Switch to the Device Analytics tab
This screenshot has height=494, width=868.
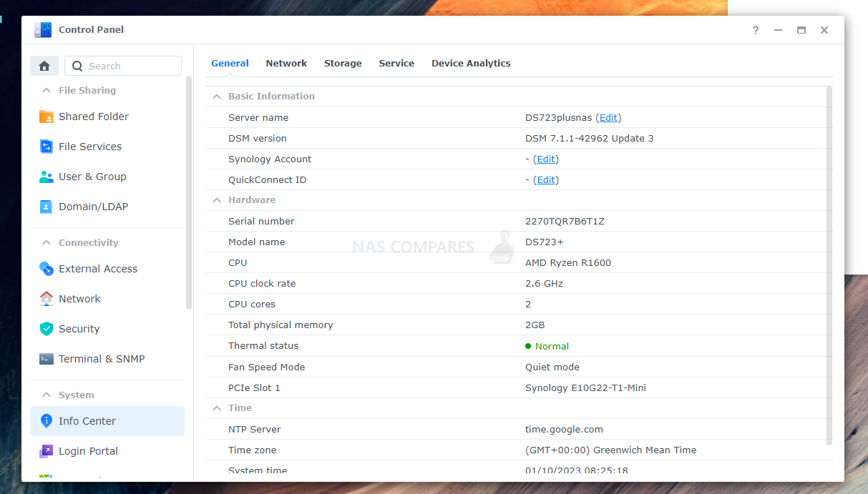click(471, 63)
